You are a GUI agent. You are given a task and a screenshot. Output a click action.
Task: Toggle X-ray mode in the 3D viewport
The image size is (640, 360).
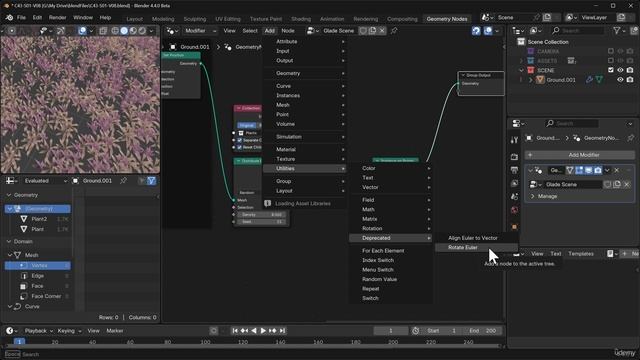[x=103, y=31]
